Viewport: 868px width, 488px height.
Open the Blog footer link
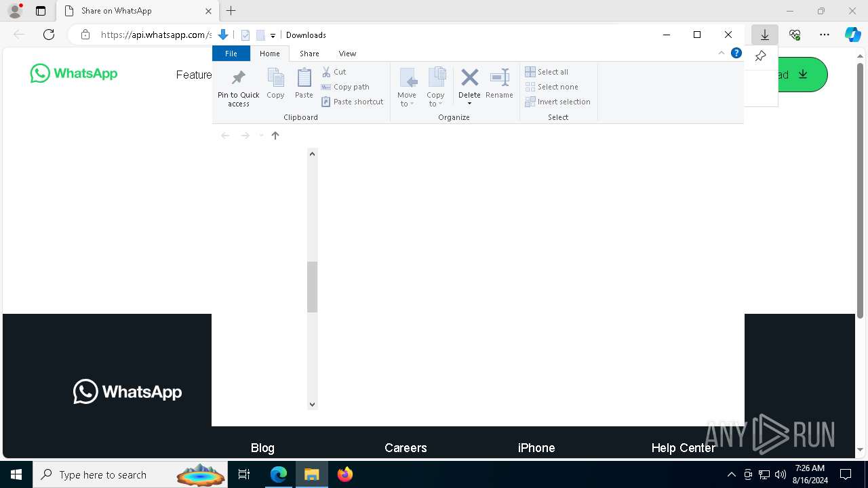[262, 448]
